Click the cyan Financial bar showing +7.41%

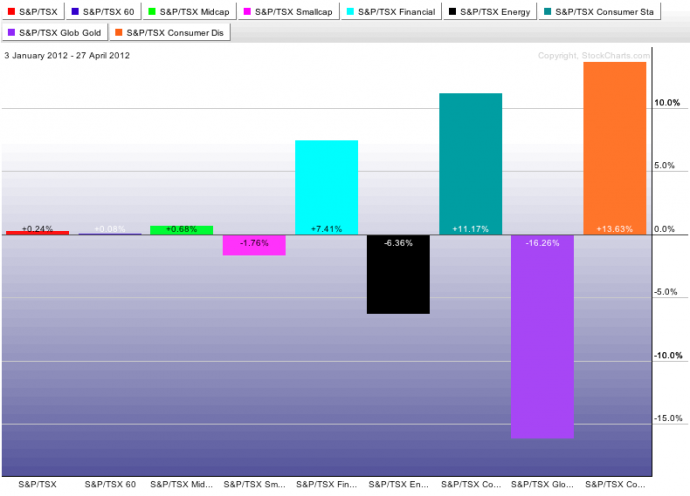pos(326,187)
